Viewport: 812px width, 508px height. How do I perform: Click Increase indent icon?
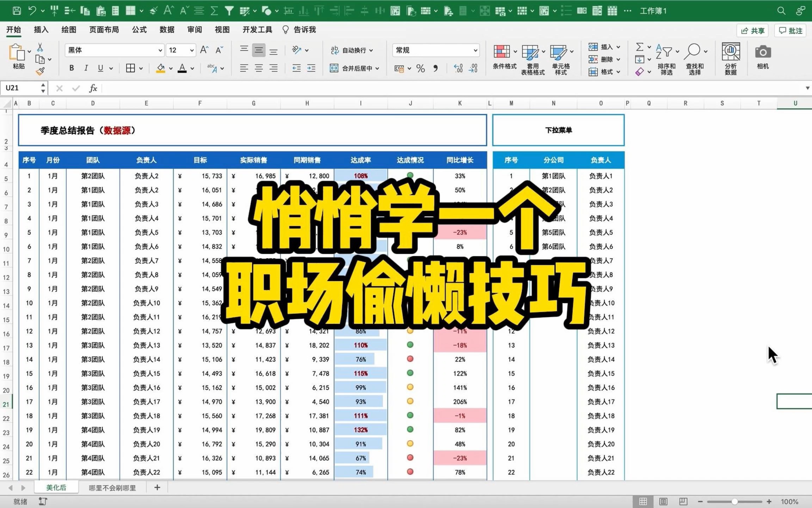[x=311, y=68]
